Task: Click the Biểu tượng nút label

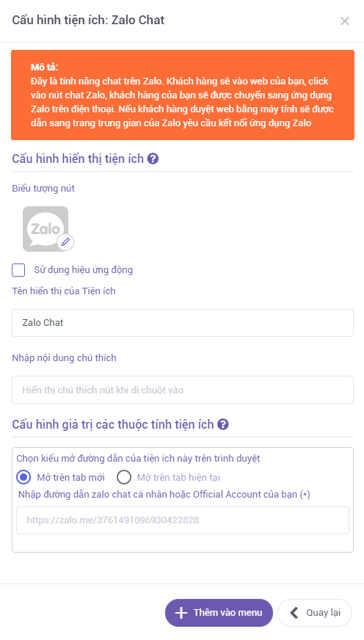Action: pos(43,189)
